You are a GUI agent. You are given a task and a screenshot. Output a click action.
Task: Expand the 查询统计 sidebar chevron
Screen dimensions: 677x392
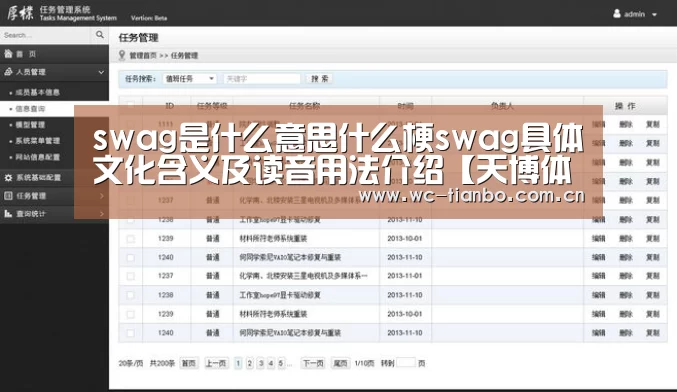101,214
